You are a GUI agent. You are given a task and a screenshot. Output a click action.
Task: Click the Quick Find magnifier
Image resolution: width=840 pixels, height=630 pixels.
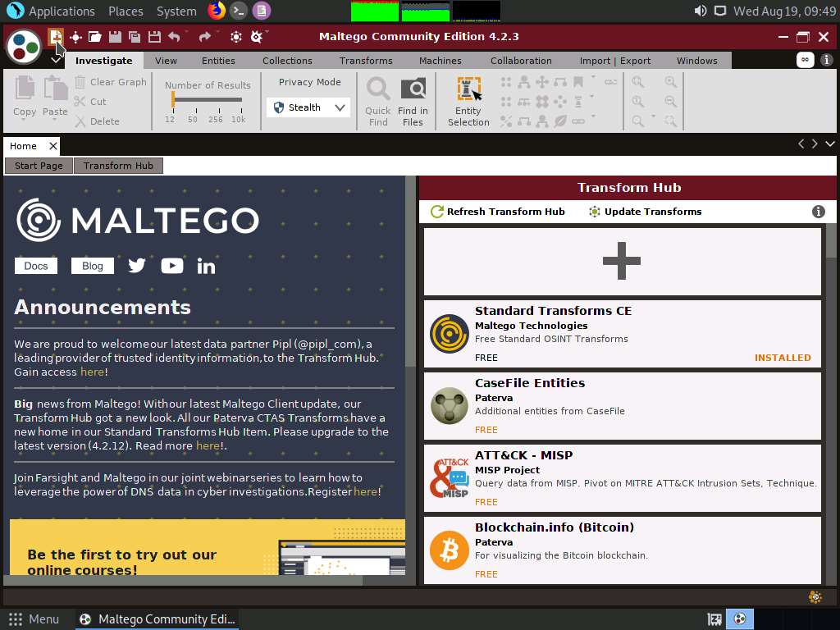click(377, 102)
